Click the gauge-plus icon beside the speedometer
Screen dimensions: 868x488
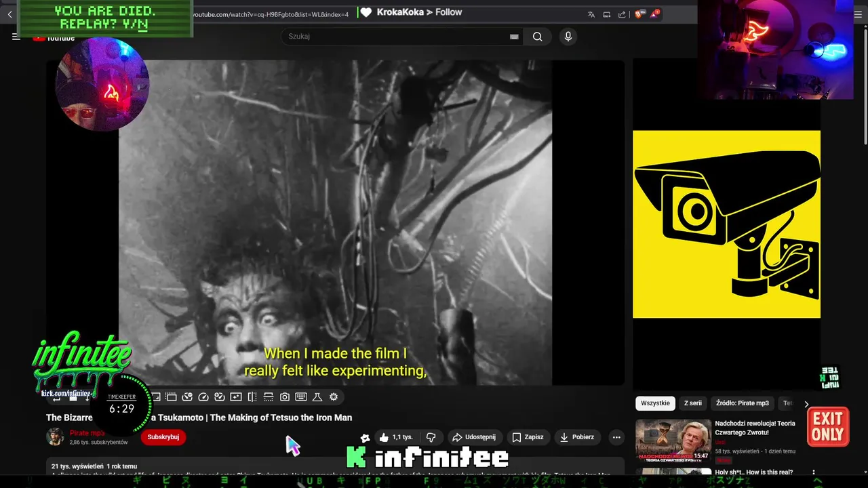pyautogui.click(x=220, y=397)
